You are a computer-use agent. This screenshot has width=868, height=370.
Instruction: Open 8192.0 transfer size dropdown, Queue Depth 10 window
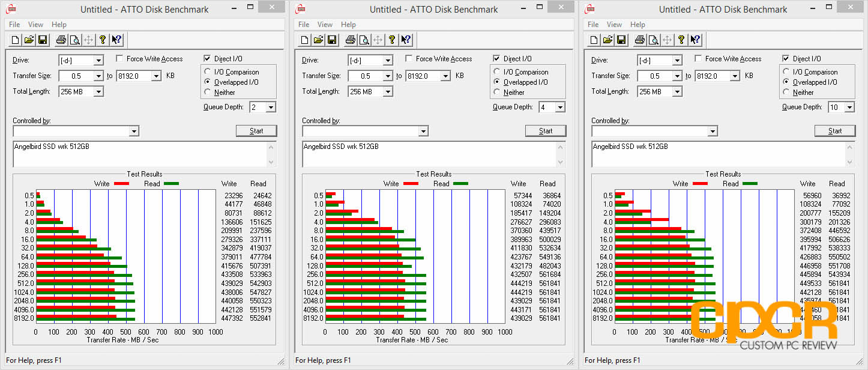coord(735,76)
